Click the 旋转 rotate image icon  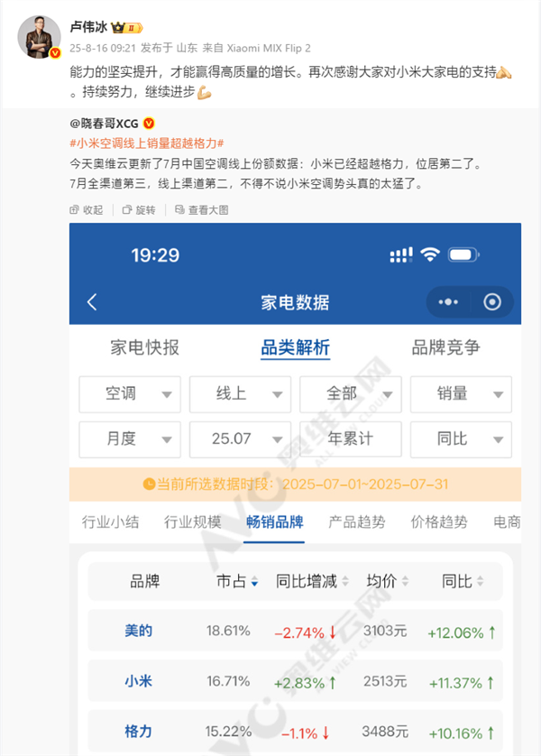coord(128,210)
